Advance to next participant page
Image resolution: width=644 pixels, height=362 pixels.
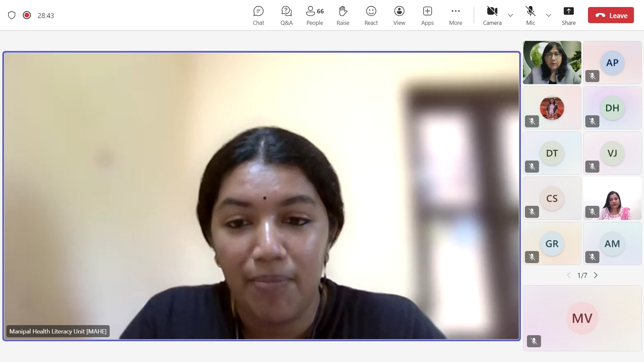(x=596, y=275)
